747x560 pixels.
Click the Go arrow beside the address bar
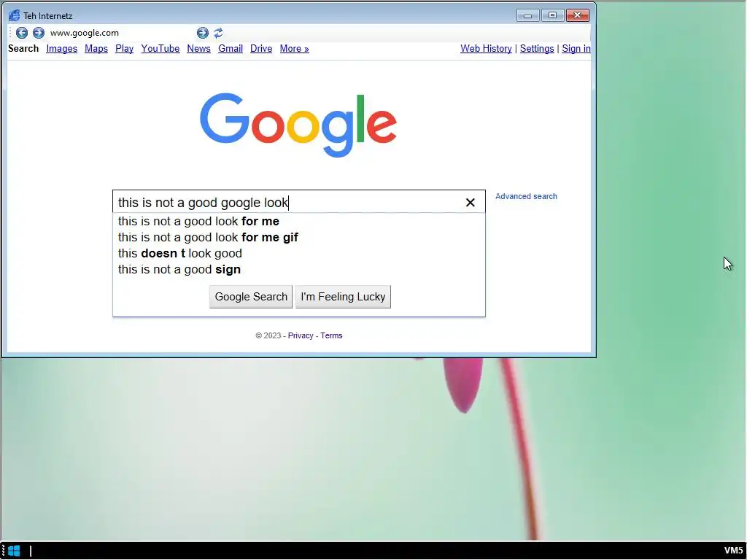coord(203,32)
